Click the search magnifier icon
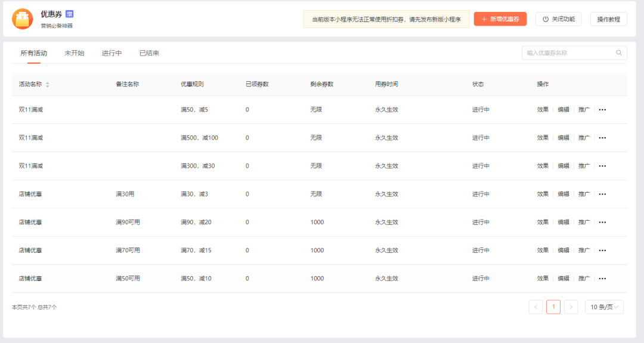Screen dimensions: 644x343 (618, 52)
